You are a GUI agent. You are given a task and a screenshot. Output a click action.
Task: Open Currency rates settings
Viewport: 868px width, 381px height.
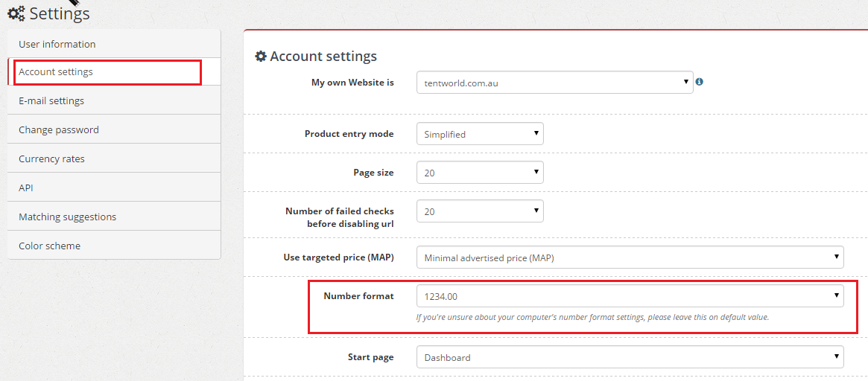(x=114, y=159)
